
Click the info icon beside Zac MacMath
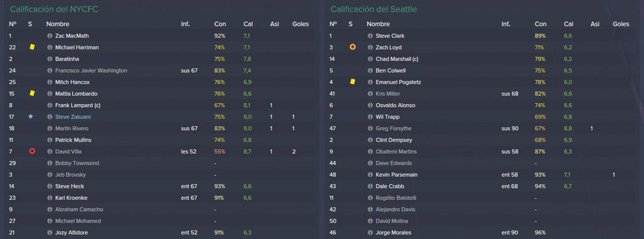(50, 36)
